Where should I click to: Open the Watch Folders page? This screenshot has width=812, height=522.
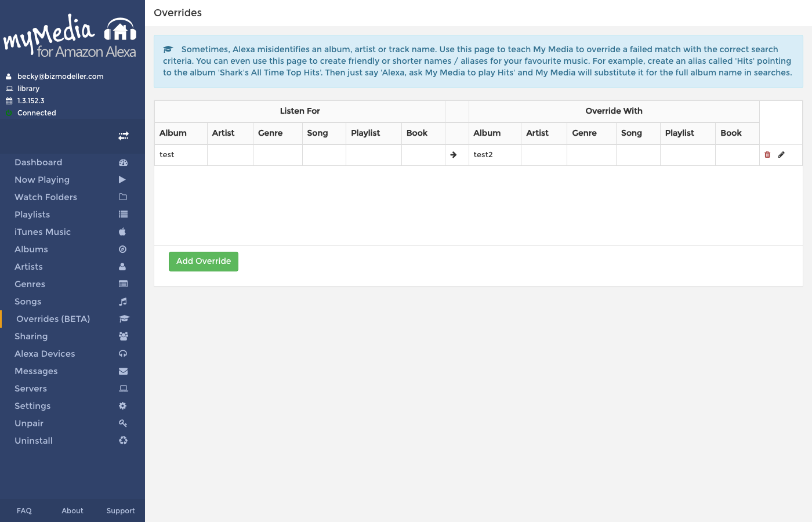pos(46,197)
